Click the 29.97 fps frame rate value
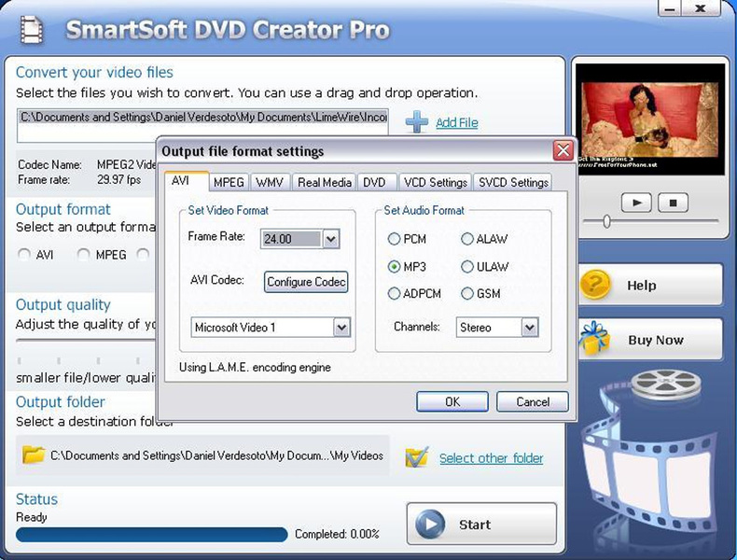 click(x=118, y=179)
